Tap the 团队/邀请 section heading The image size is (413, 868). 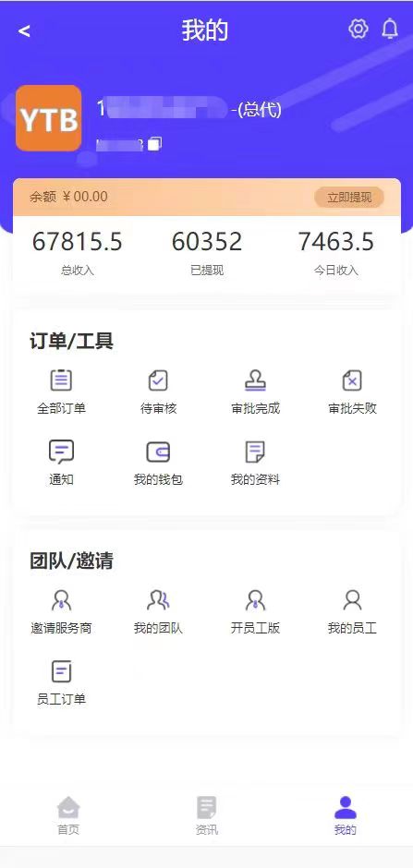tap(71, 561)
